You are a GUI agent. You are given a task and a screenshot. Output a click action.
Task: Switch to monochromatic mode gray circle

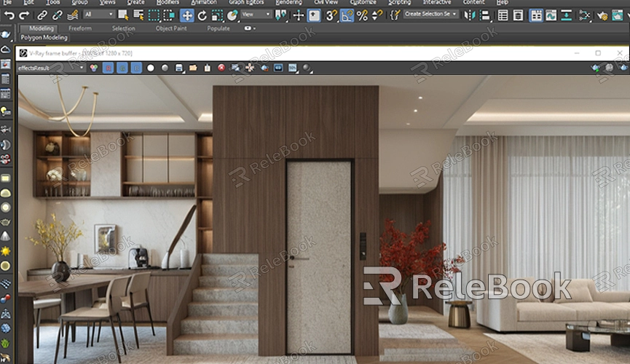[x=165, y=68]
